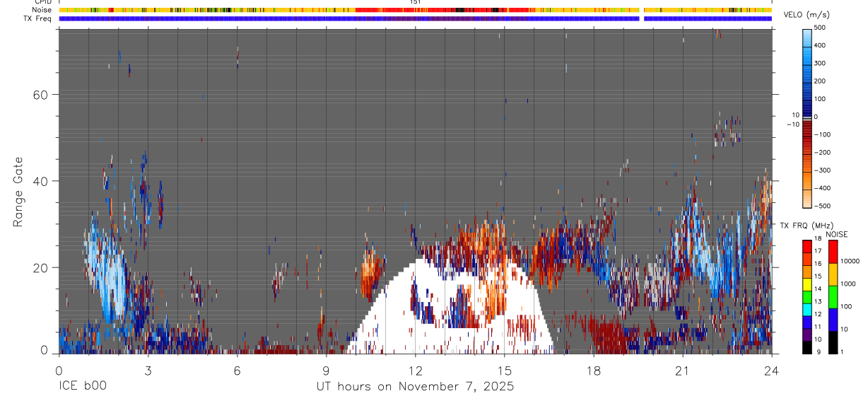Image resolution: width=868 pixels, height=401 pixels.
Task: Click the 'UT hours on November 7, 2025' label
Action: coord(415,387)
